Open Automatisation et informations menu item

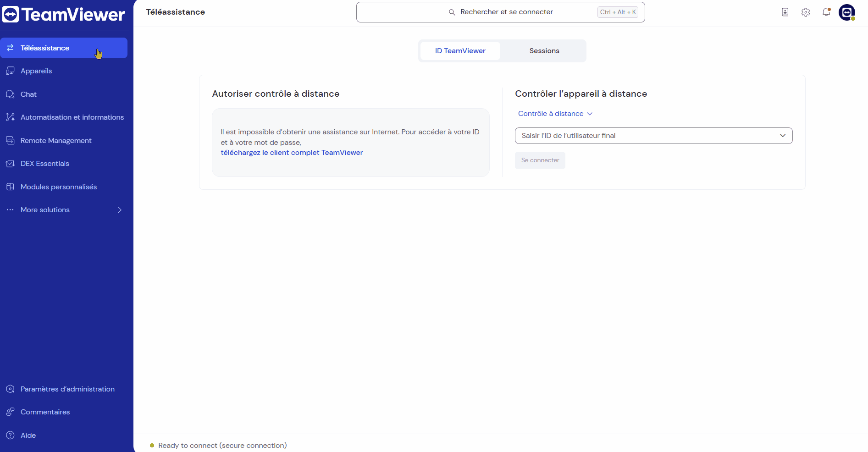point(64,117)
